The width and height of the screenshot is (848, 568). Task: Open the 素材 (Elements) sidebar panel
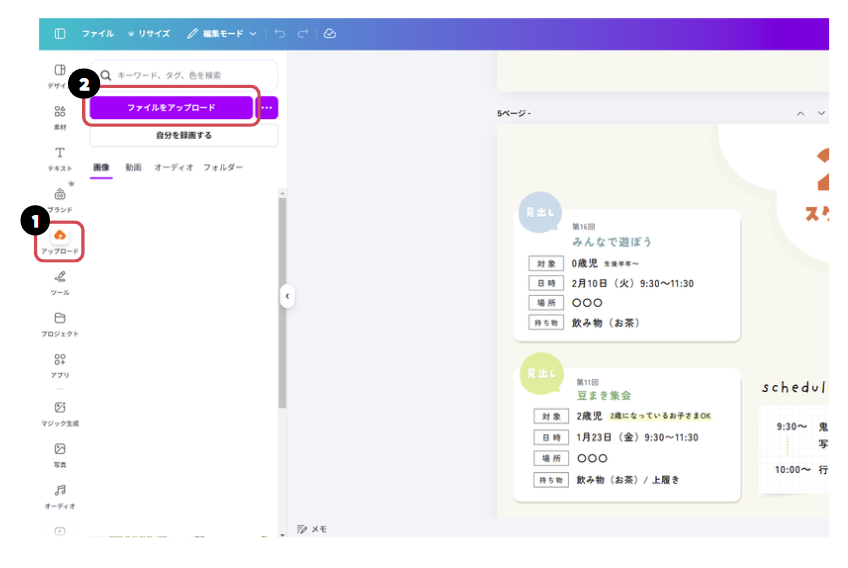coord(60,117)
